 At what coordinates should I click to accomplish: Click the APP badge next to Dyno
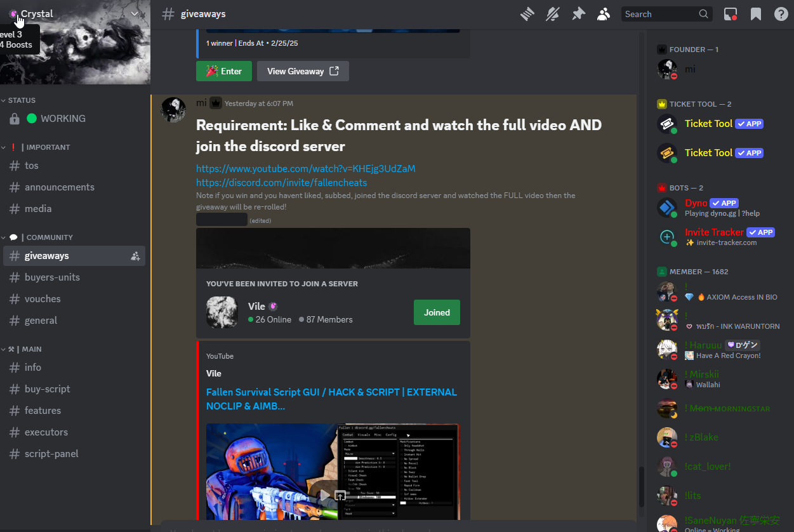click(x=724, y=203)
